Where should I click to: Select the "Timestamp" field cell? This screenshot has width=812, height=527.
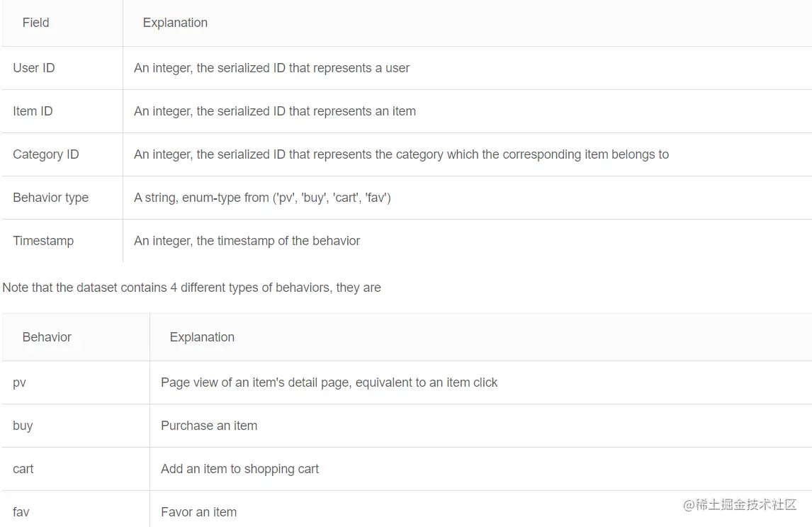[43, 241]
